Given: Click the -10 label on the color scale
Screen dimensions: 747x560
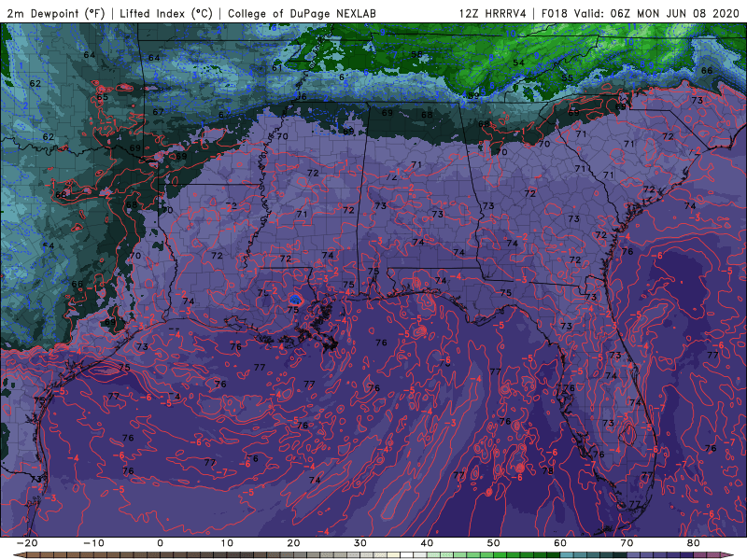Looking at the screenshot, I should 93,543.
